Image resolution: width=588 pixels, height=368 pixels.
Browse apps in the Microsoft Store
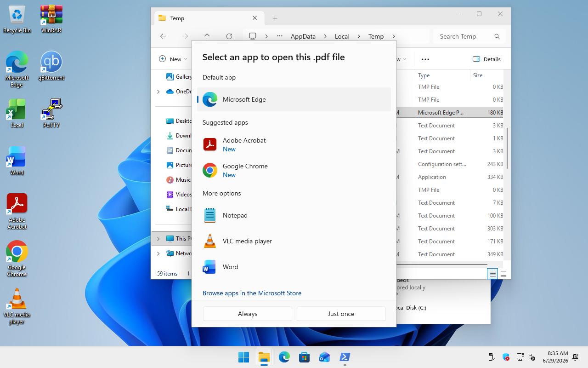tap(252, 293)
